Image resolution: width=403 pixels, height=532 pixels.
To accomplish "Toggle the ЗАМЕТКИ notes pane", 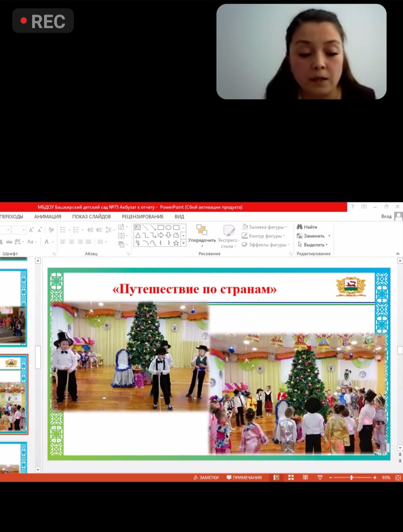I will click(206, 478).
